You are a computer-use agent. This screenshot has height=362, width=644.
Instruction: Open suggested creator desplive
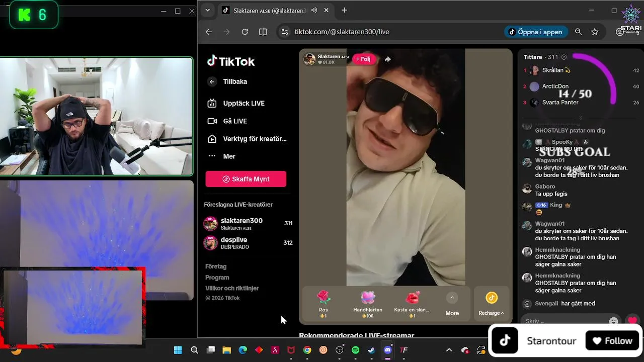click(248, 243)
